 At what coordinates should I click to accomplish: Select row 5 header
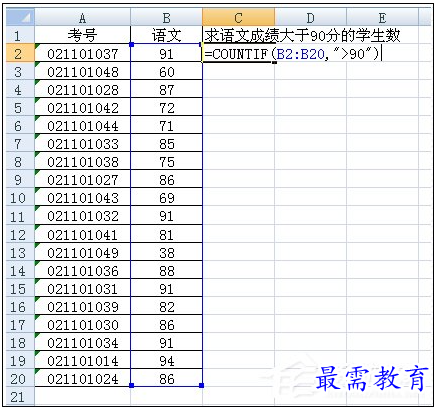[x=20, y=107]
